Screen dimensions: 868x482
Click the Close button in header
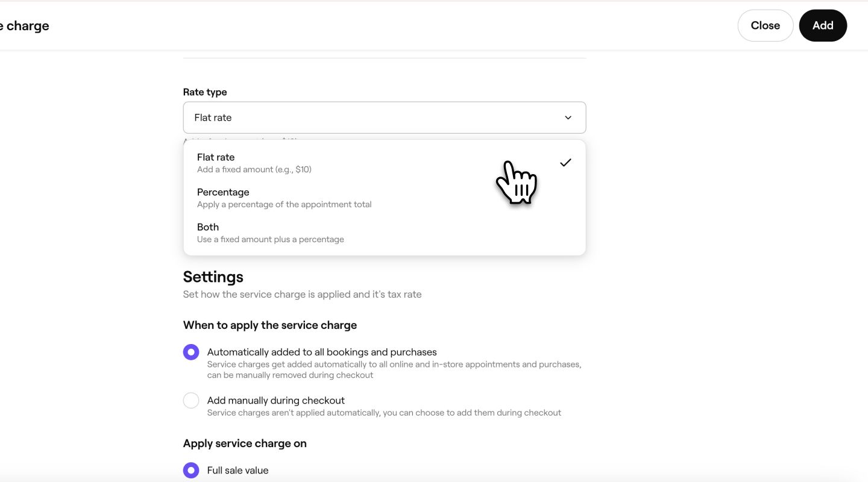765,25
